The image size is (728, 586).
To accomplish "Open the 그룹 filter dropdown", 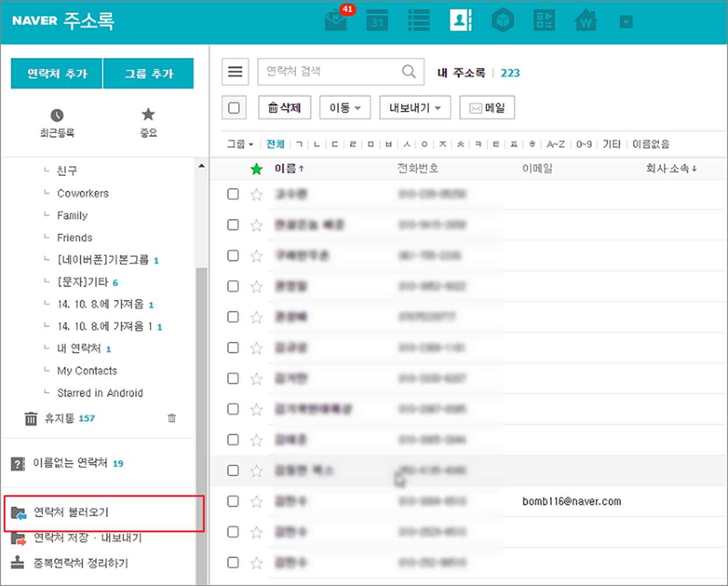I will tap(240, 144).
